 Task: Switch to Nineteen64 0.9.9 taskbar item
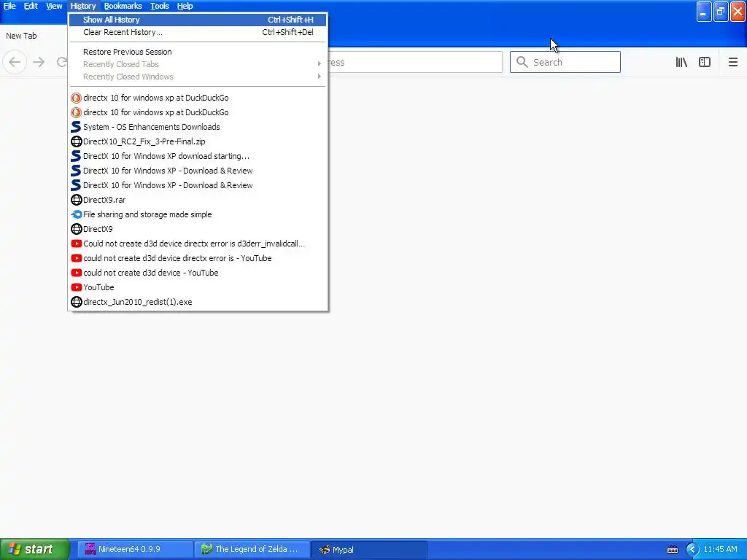pyautogui.click(x=135, y=550)
